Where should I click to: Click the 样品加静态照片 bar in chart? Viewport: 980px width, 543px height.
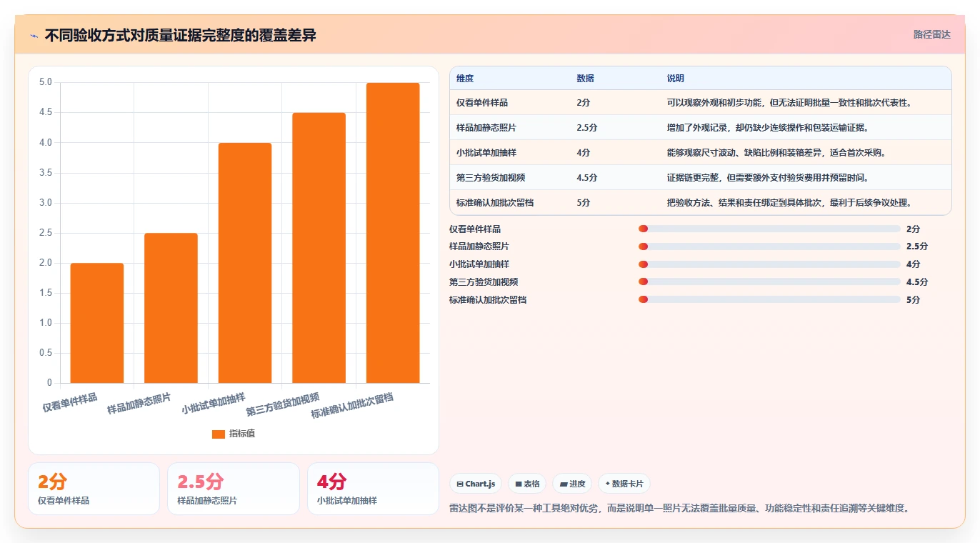(171, 308)
